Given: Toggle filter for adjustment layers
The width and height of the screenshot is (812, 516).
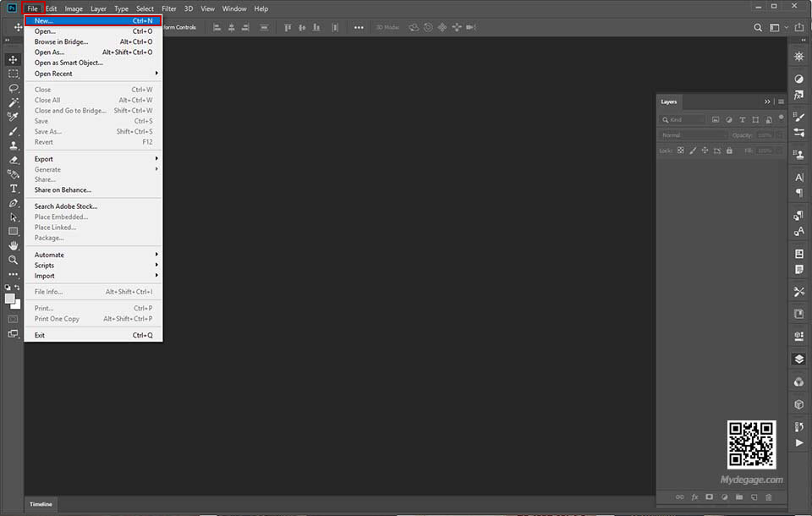Looking at the screenshot, I should [x=728, y=119].
